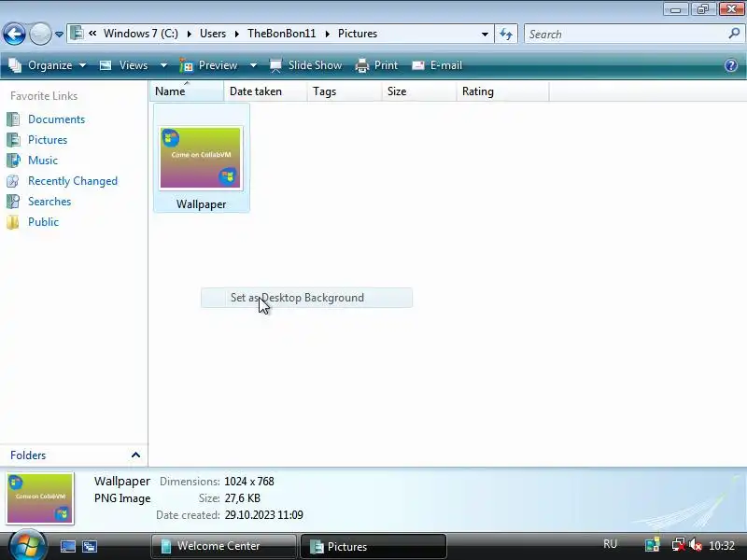Click the E-mail envelope icon

tap(418, 65)
